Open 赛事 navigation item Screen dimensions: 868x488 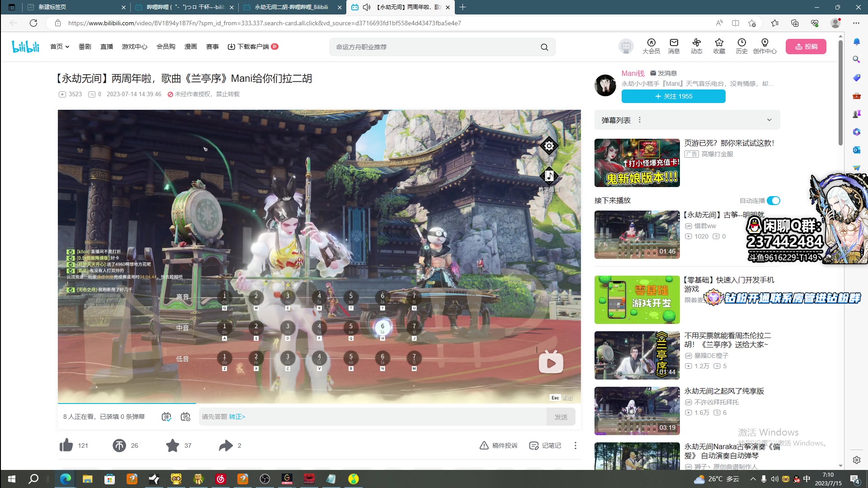tap(212, 47)
